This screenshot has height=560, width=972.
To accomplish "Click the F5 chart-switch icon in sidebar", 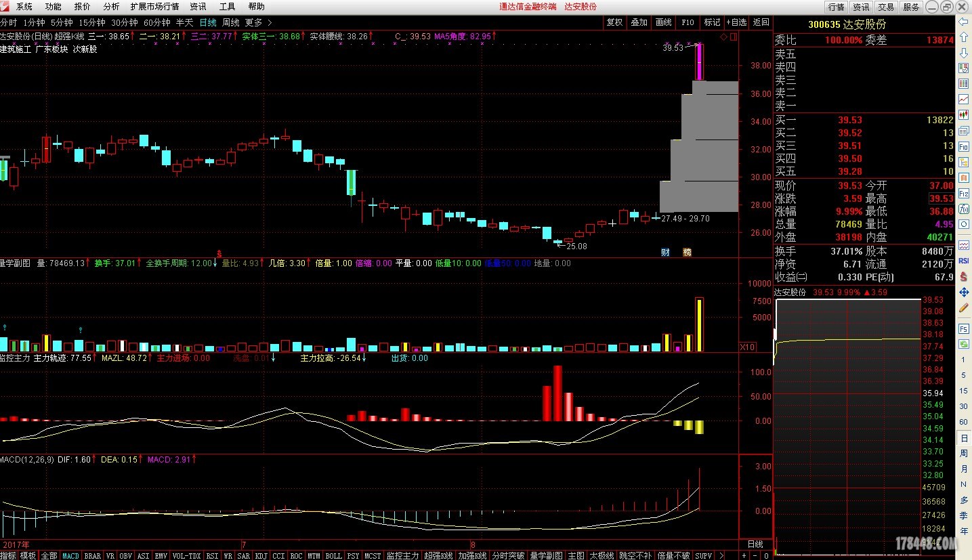I will click(x=963, y=328).
